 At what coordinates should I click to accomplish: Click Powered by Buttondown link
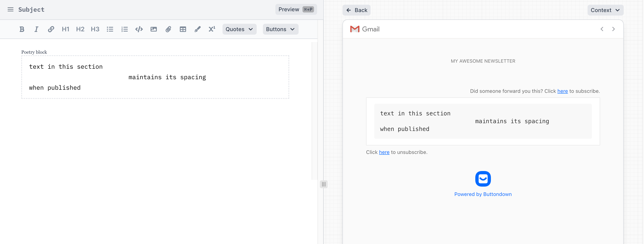(x=483, y=194)
